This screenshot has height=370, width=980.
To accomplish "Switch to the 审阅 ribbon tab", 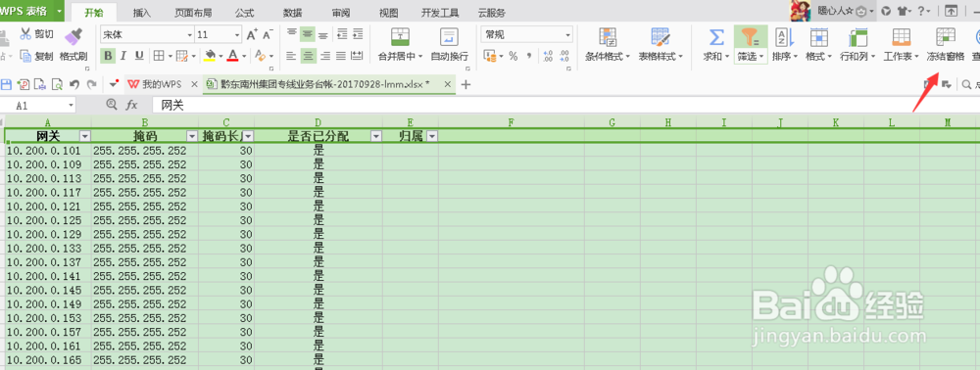I will click(341, 13).
